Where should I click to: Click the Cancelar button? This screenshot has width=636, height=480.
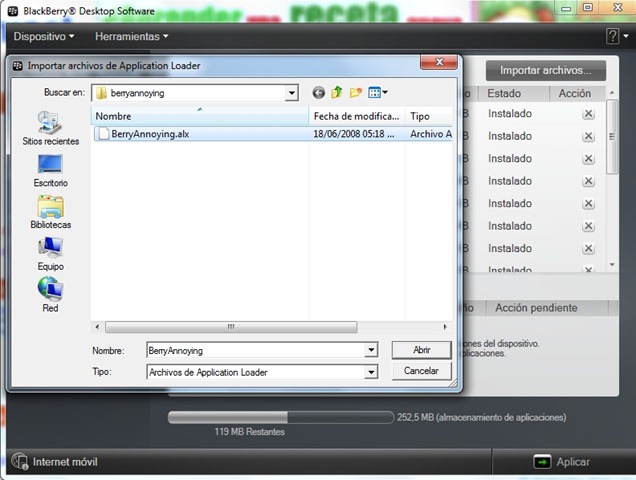[x=421, y=371]
